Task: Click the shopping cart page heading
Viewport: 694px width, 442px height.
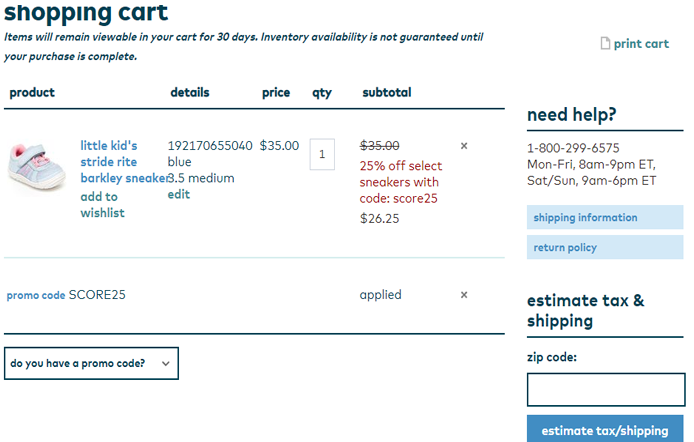Action: point(86,14)
